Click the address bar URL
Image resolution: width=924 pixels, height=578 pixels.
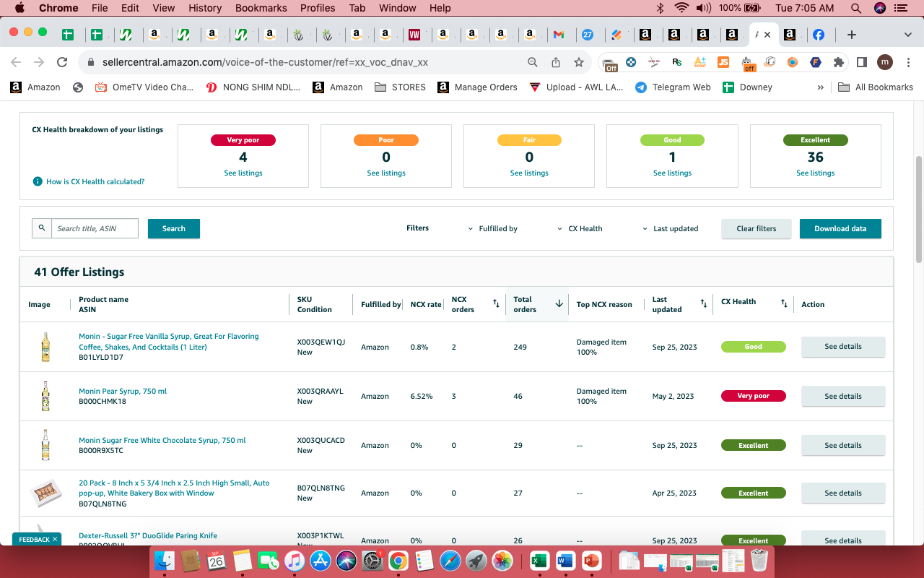click(x=265, y=62)
